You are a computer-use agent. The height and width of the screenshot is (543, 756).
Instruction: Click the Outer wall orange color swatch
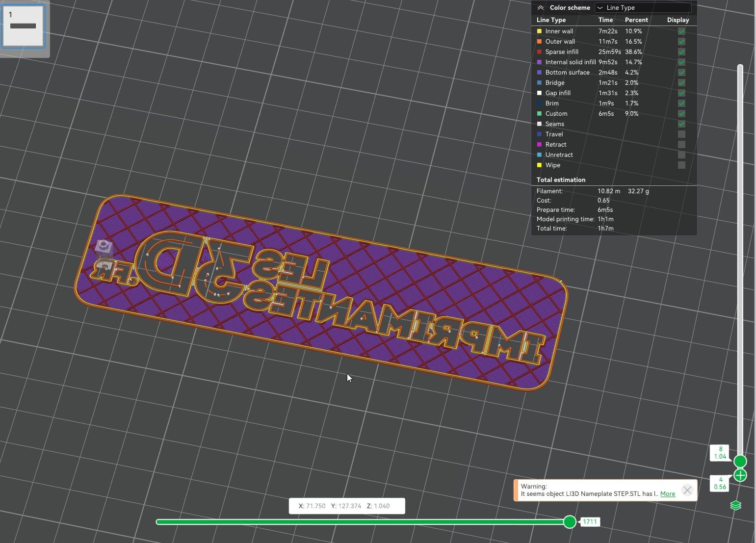(540, 42)
